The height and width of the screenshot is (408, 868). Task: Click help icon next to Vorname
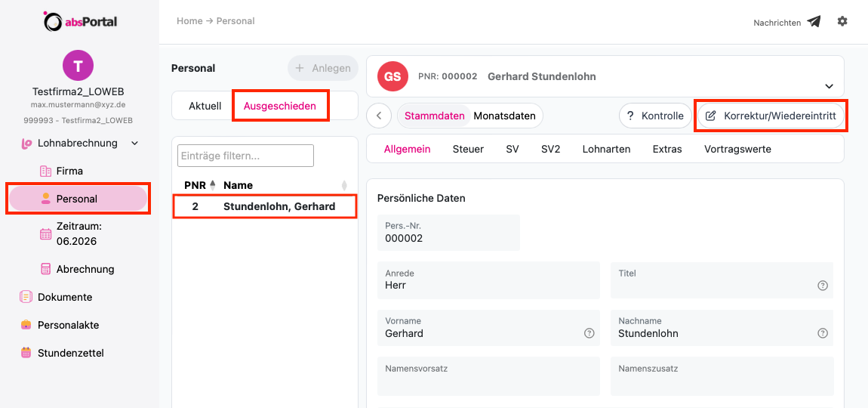589,333
